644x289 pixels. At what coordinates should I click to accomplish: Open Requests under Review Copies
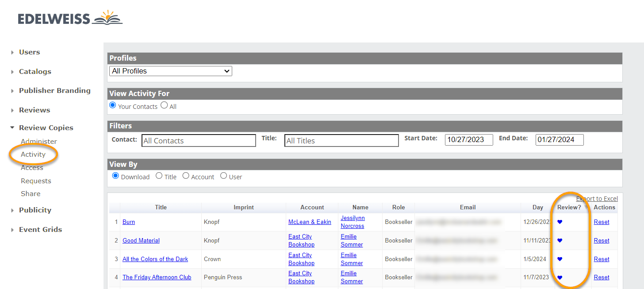click(x=36, y=181)
